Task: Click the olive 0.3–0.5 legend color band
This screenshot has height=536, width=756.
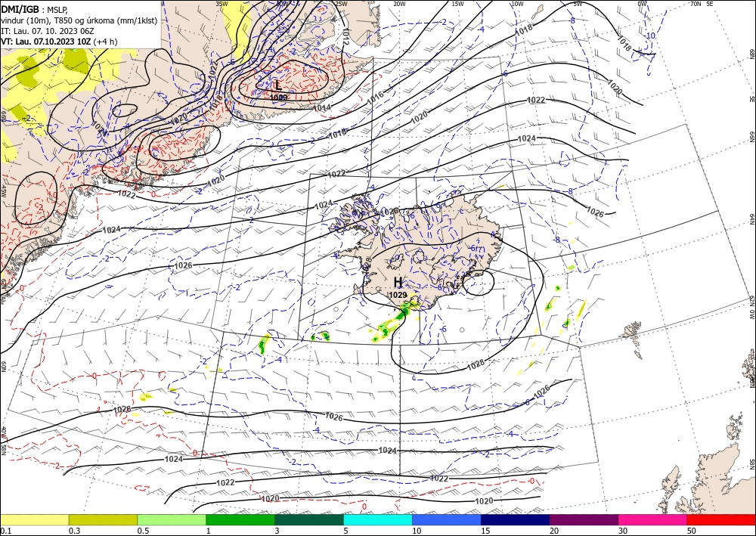Action: pyautogui.click(x=103, y=519)
